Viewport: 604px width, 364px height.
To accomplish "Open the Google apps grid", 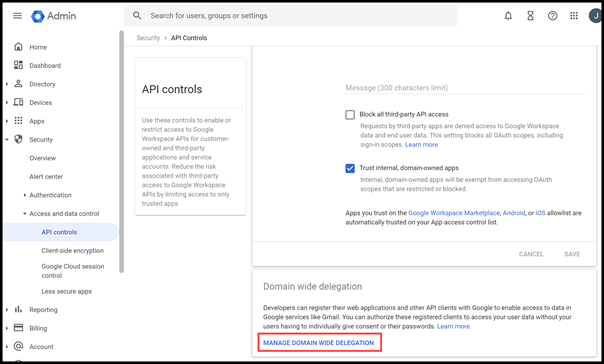I will point(574,16).
